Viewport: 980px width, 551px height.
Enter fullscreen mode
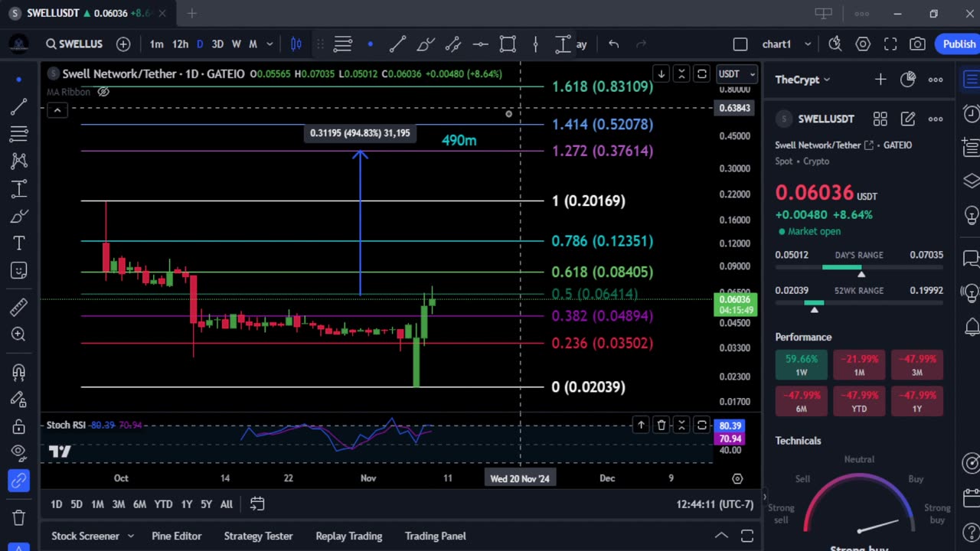[x=890, y=44]
